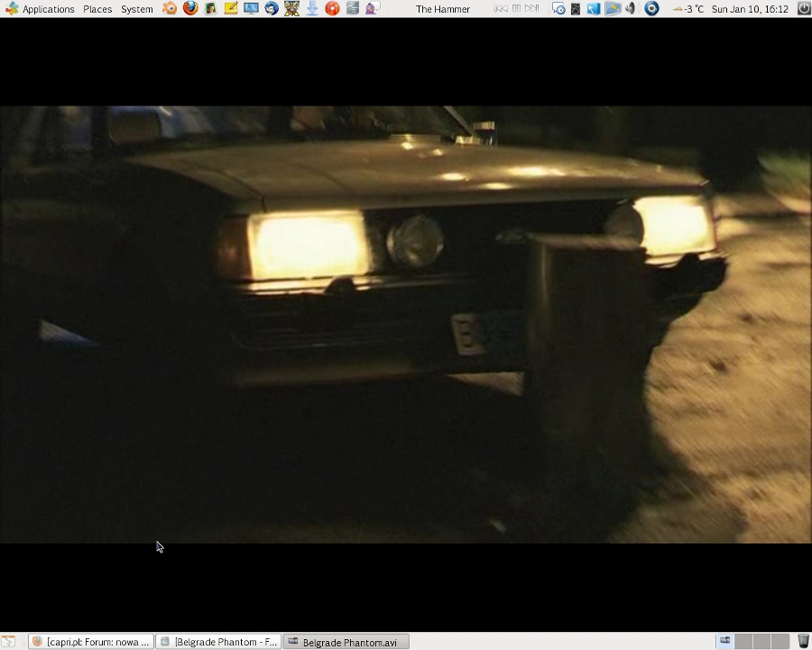Skip to the next track

pos(531,8)
